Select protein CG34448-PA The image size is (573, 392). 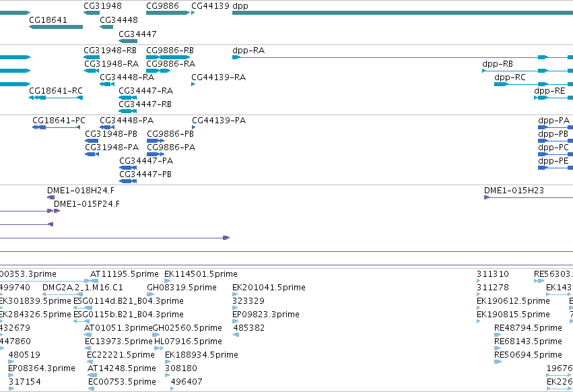pyautogui.click(x=127, y=121)
